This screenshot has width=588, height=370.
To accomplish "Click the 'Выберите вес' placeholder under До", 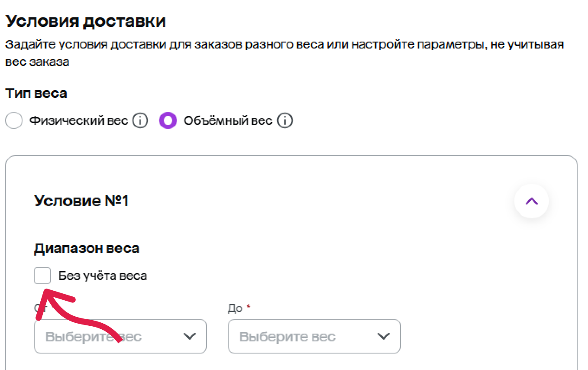I will click(x=288, y=337).
